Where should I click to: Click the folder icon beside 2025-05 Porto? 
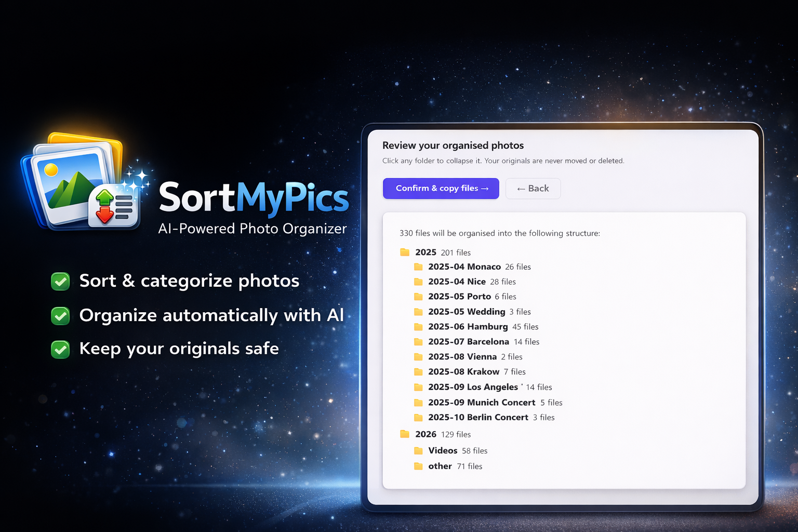pos(419,297)
